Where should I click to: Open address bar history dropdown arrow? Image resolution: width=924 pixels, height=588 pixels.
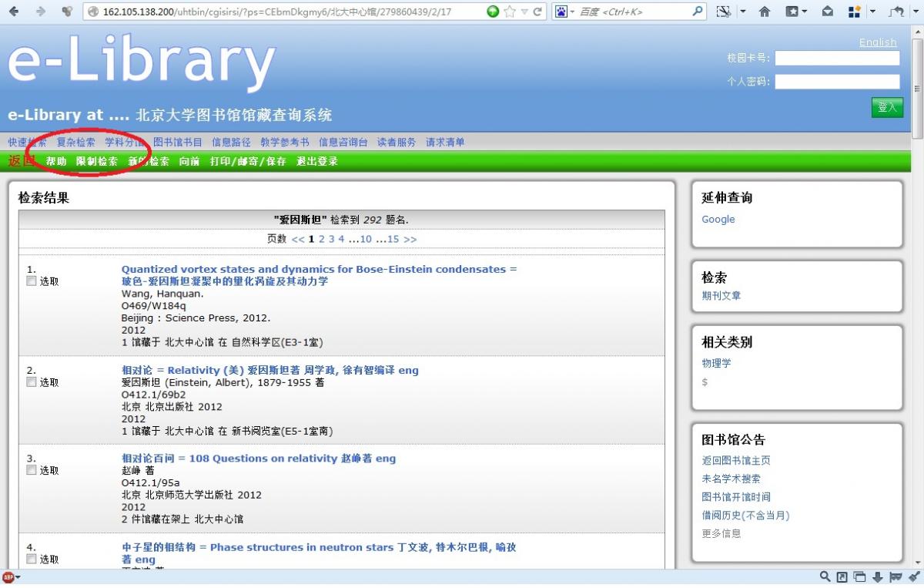coord(524,12)
